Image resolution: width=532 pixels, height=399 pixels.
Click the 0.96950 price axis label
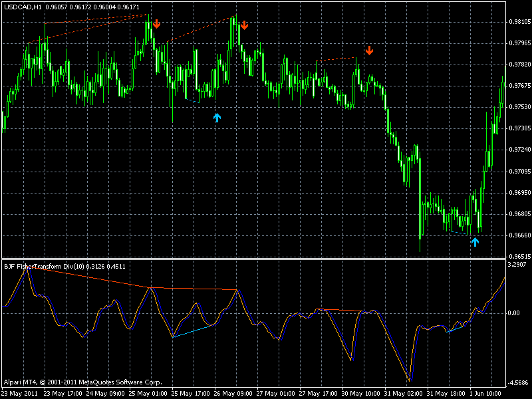[519, 193]
